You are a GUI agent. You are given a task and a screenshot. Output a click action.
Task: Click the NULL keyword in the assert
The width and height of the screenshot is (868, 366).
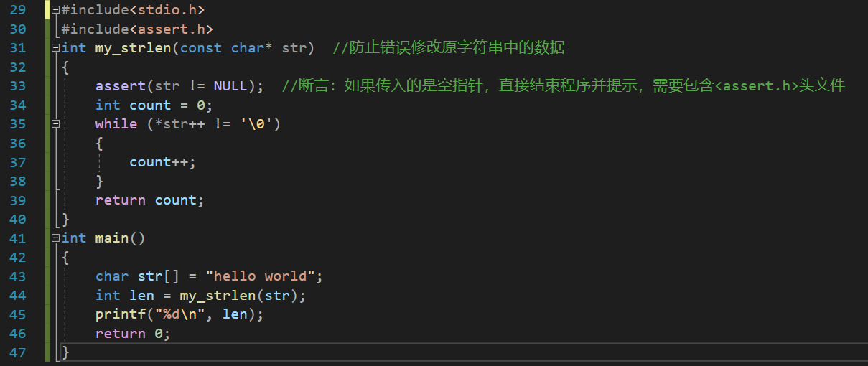[x=230, y=86]
